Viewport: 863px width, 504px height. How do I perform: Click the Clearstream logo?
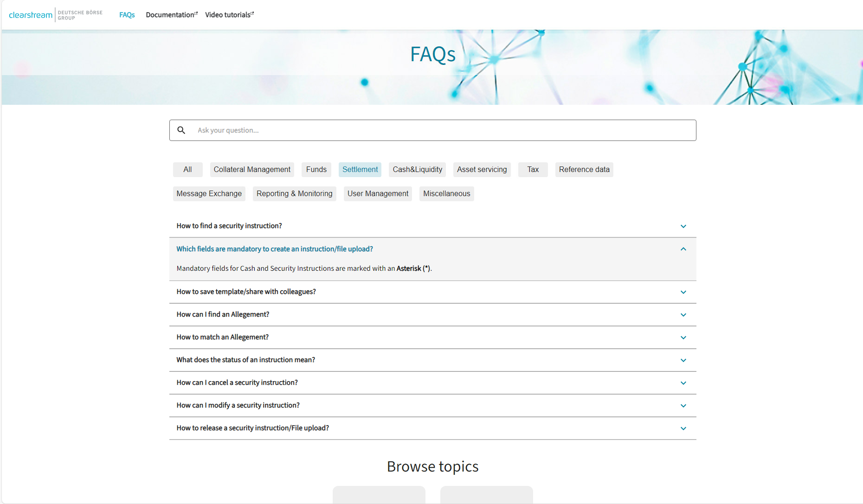(x=30, y=14)
